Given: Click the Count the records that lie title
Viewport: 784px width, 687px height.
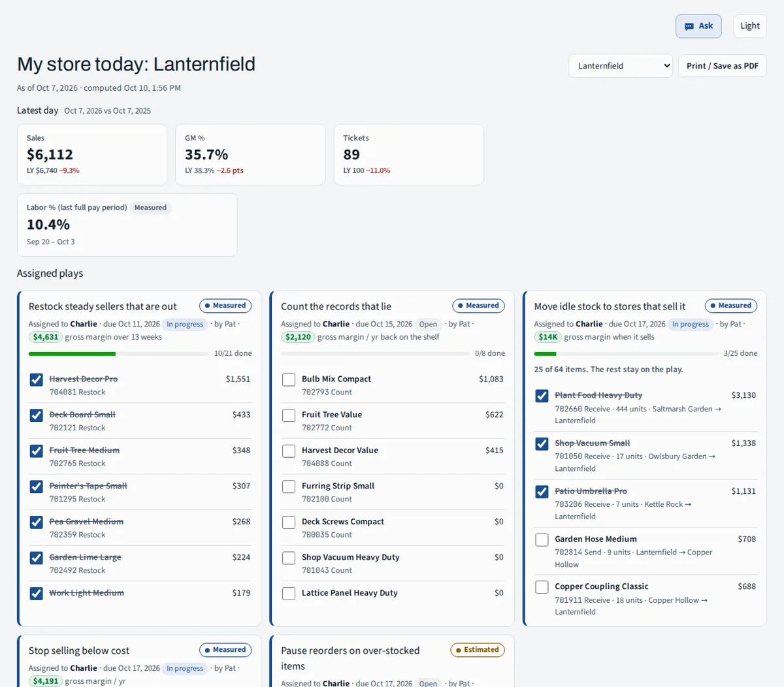Looking at the screenshot, I should [336, 306].
